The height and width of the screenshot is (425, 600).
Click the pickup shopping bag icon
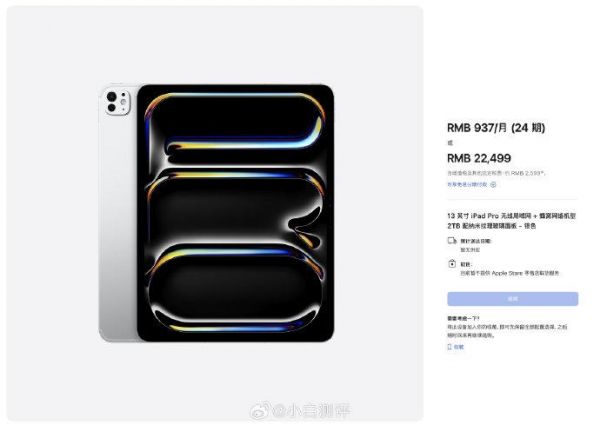click(x=452, y=264)
